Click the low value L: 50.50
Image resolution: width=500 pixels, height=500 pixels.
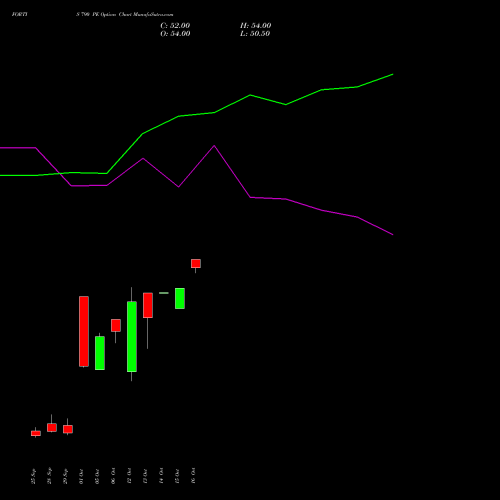tap(255, 34)
